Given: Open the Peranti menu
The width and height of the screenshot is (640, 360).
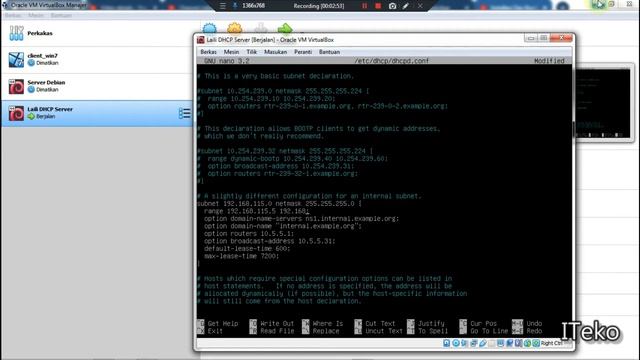Looking at the screenshot, I should (303, 52).
